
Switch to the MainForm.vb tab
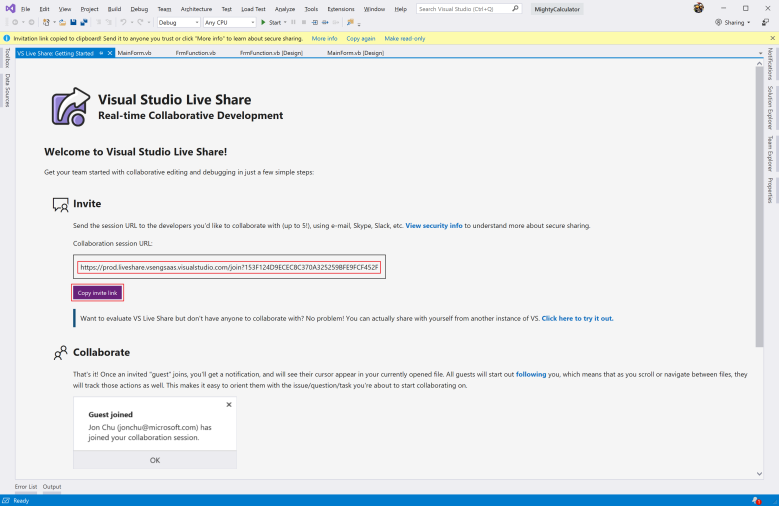tap(135, 53)
